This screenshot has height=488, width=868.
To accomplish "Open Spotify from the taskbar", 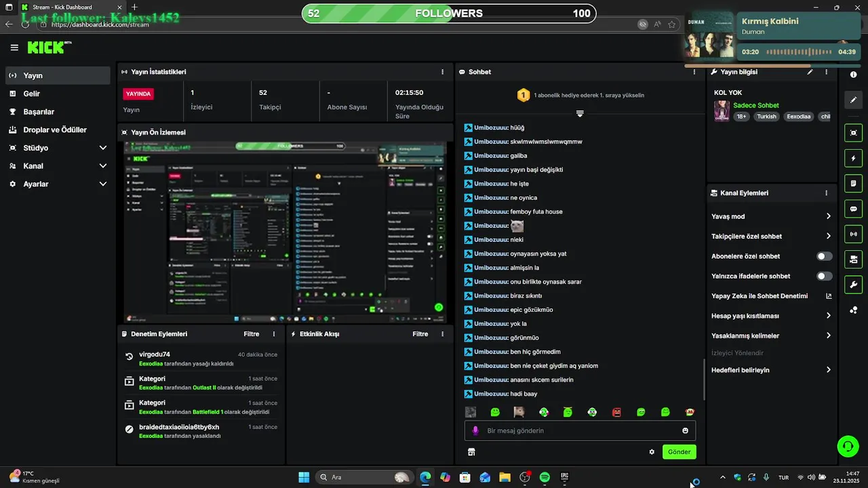I will [x=545, y=477].
